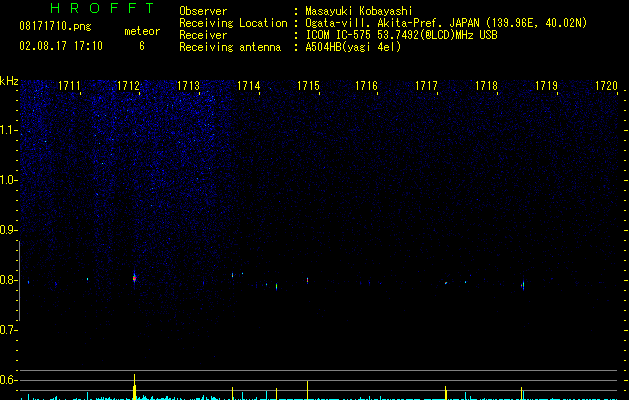Click the bright red meteor echo after 1712
Screen dimensions: 629x400
click(134, 278)
